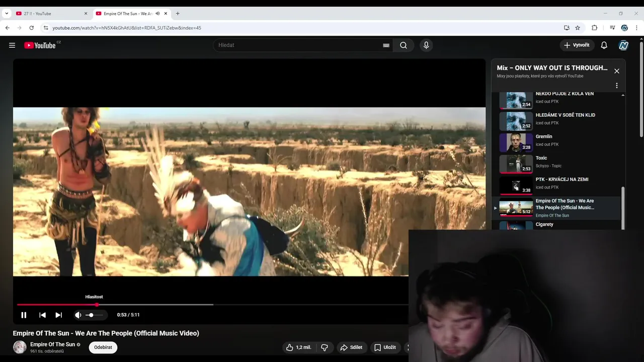Click the URL address bar
644x362 pixels.
pyautogui.click(x=302, y=28)
